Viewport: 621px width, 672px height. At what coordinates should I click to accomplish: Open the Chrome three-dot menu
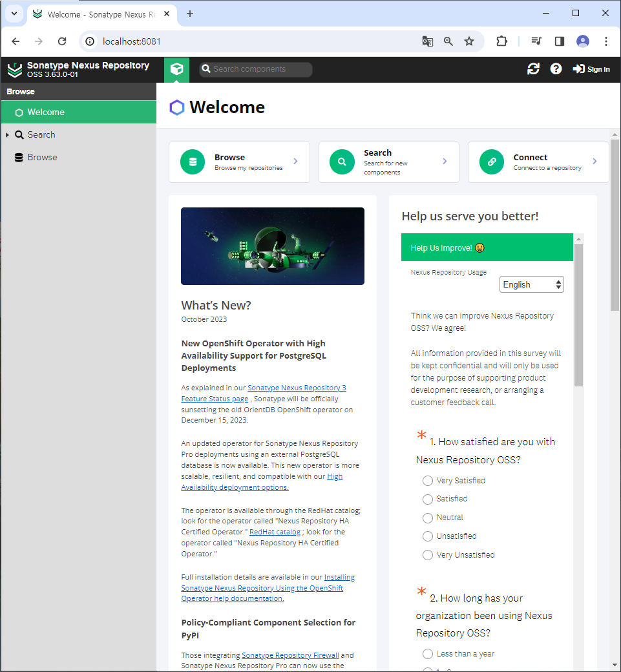[606, 41]
